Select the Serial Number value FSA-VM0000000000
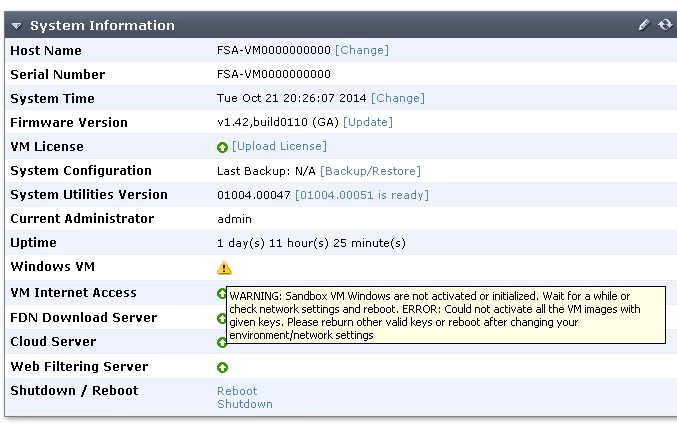The height and width of the screenshot is (429, 677). pos(274,74)
